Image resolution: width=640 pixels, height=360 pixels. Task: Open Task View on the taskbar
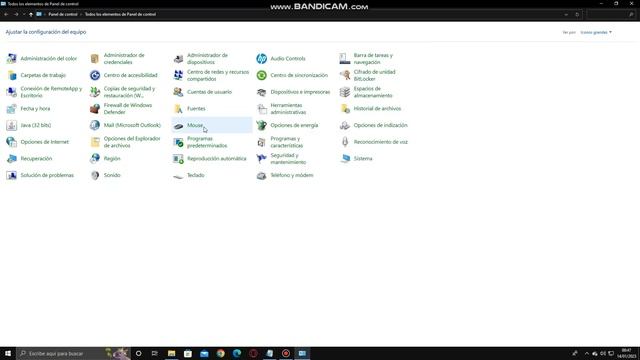(x=155, y=353)
